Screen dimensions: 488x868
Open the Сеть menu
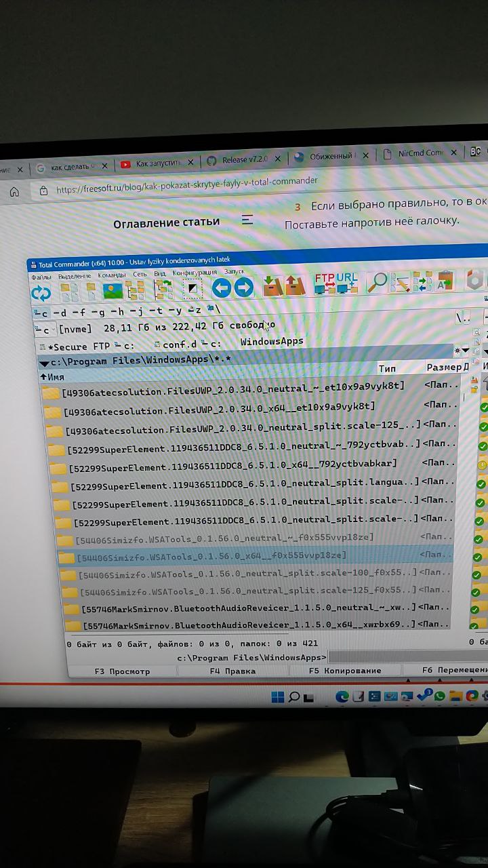(140, 274)
